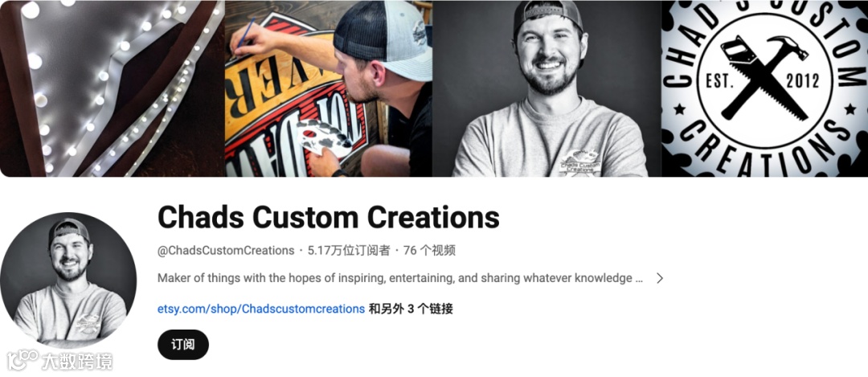Screen dimensions: 868x377
Task: Click the paint palette in the banner photo
Action: tap(323, 137)
